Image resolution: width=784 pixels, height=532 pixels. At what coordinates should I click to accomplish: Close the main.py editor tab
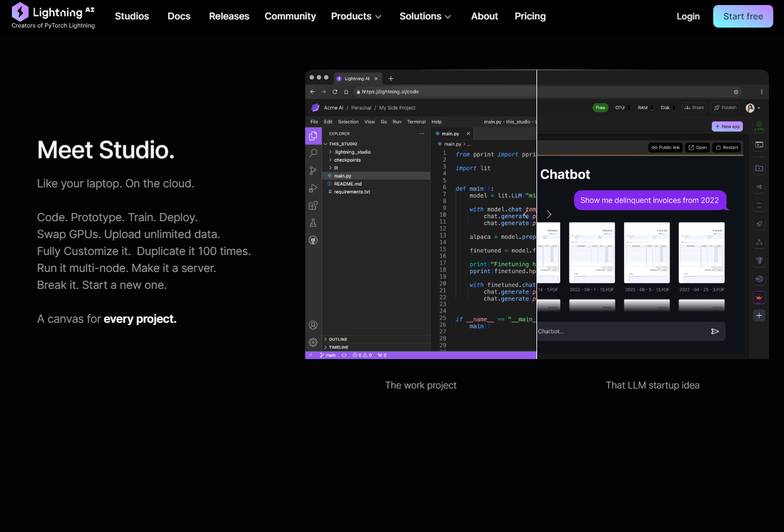tap(468, 133)
